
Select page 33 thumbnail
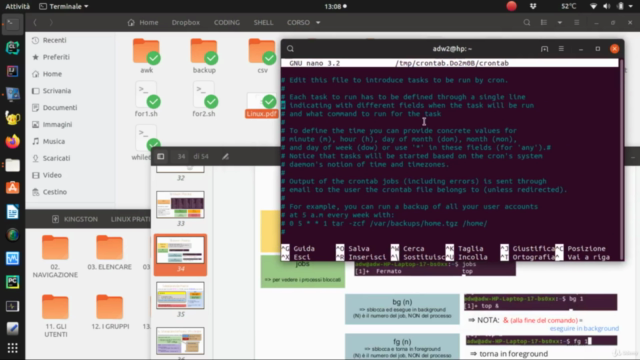(180, 205)
